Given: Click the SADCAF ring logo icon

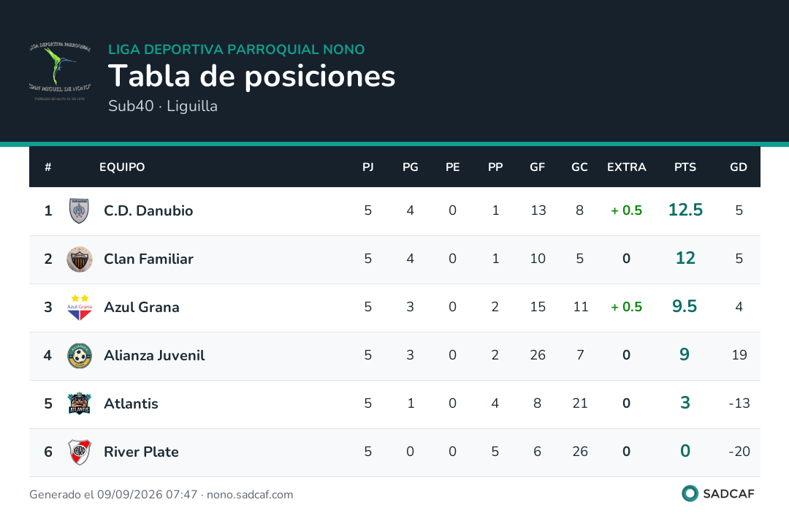Looking at the screenshot, I should coord(690,493).
